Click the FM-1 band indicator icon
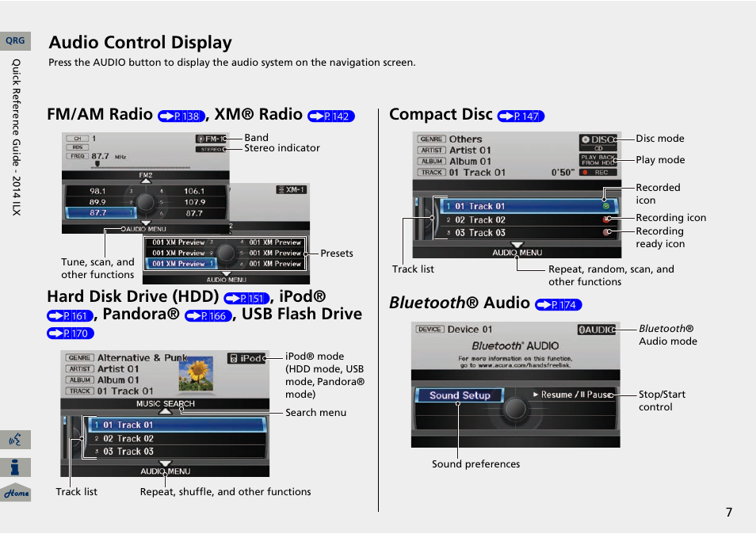Image resolution: width=756 pixels, height=534 pixels. (211, 139)
